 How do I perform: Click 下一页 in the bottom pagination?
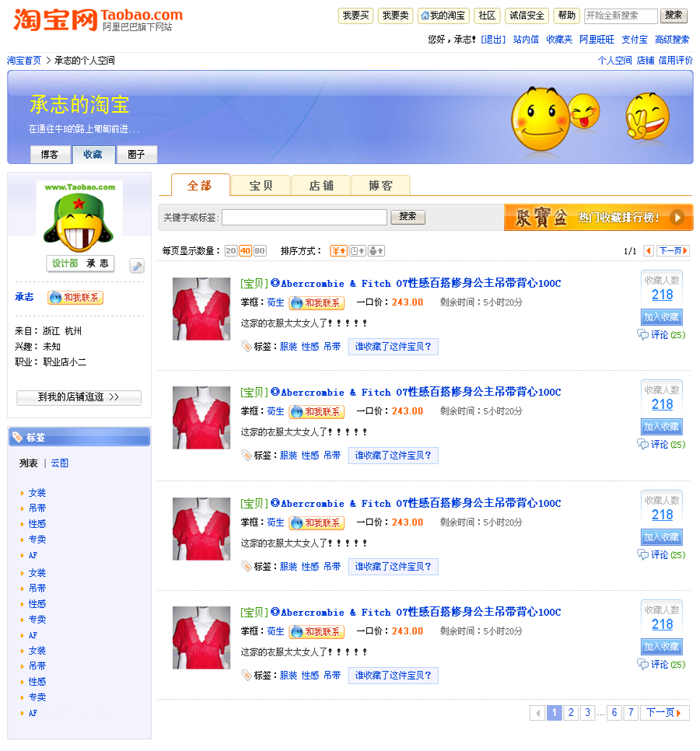(x=663, y=713)
